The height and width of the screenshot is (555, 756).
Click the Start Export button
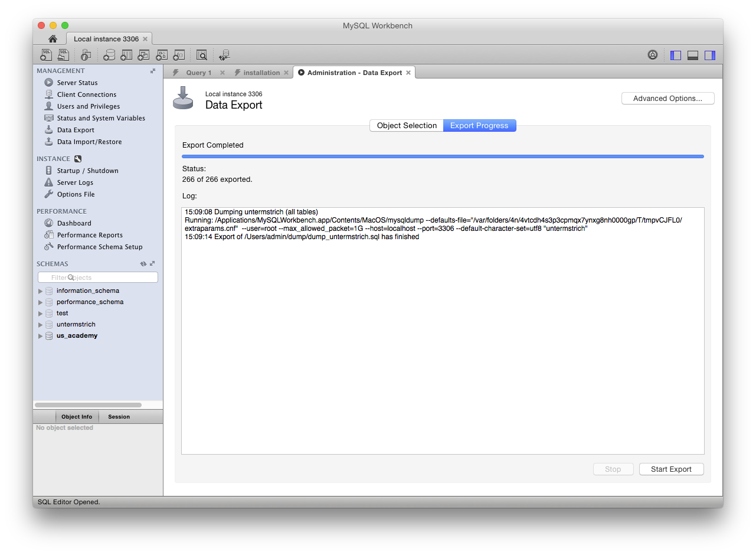click(671, 469)
